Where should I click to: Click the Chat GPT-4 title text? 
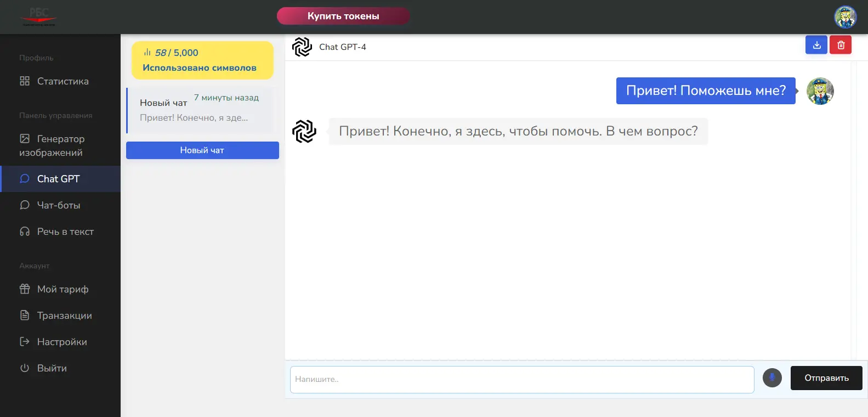343,47
